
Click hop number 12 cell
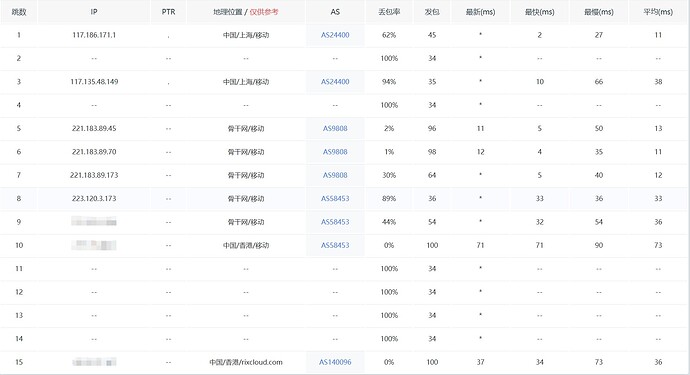tap(19, 292)
